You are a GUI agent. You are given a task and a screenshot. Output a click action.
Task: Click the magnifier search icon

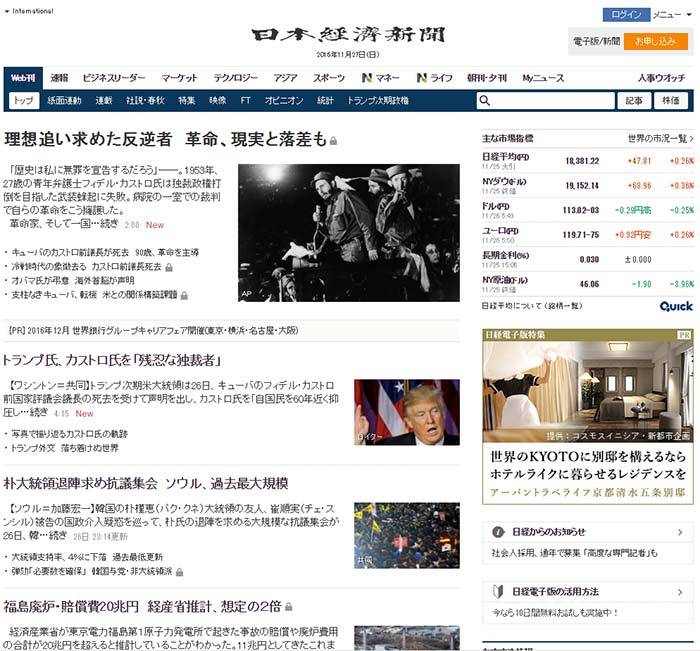tap(485, 101)
